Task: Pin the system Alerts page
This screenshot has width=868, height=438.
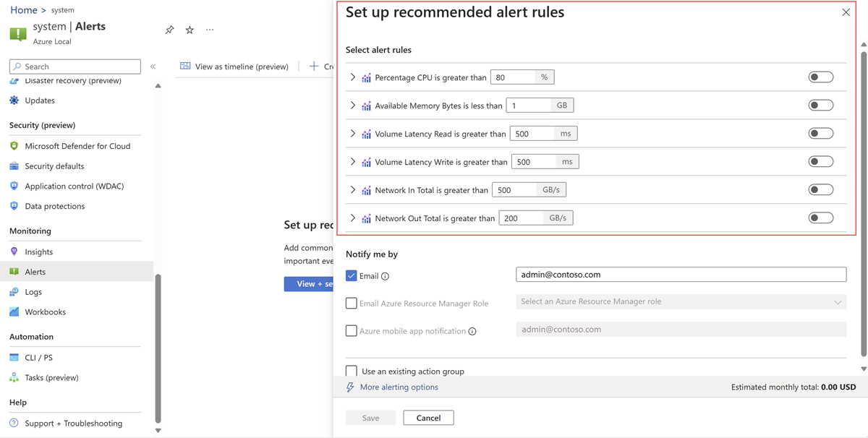Action: (169, 30)
